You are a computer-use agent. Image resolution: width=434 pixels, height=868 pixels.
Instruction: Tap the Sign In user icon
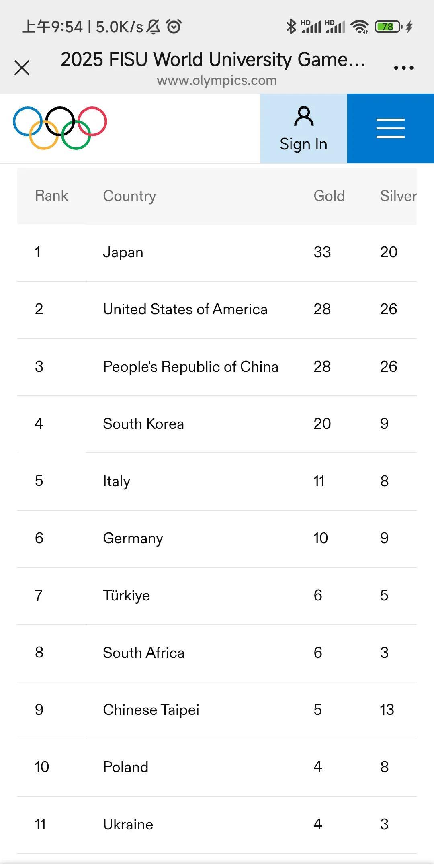304,117
